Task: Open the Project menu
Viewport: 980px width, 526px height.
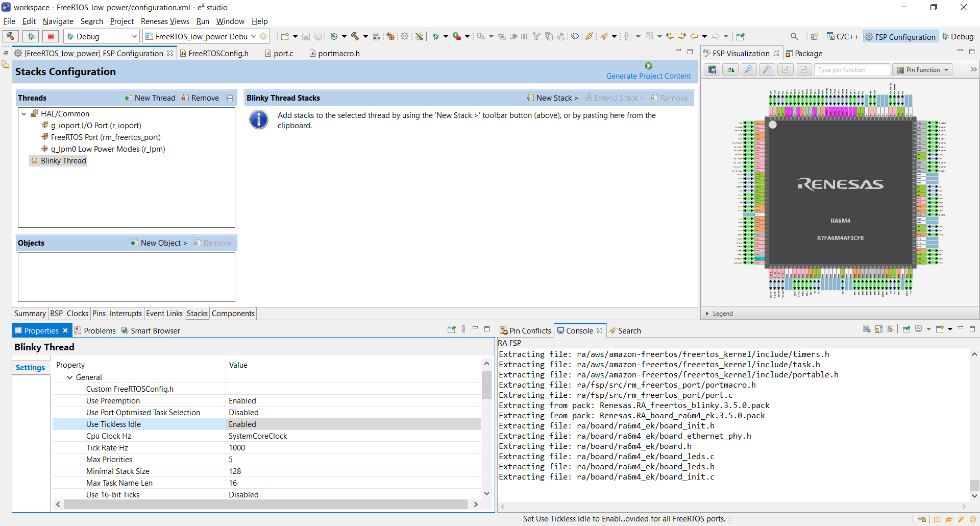Action: pyautogui.click(x=122, y=21)
